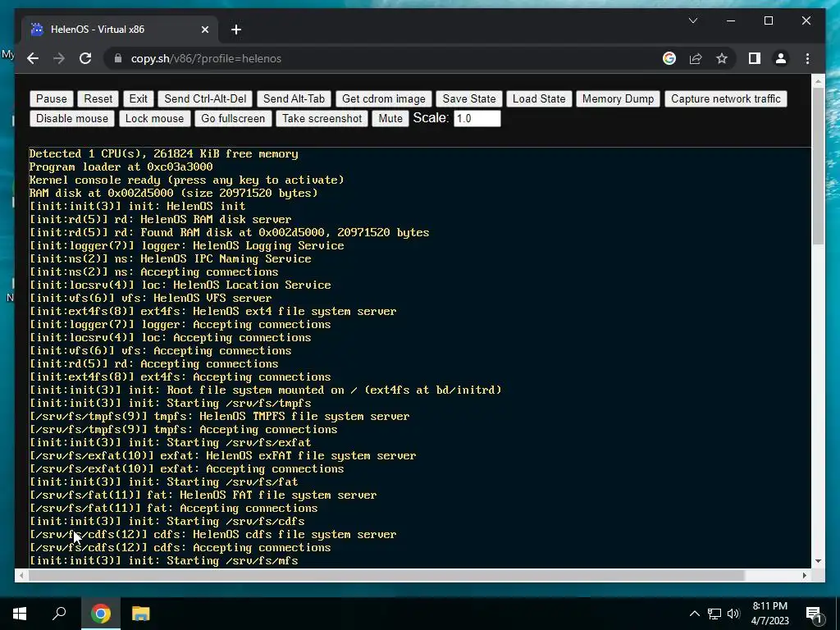
Task: Click the horizontal scrollbar left arrow
Action: 21,575
